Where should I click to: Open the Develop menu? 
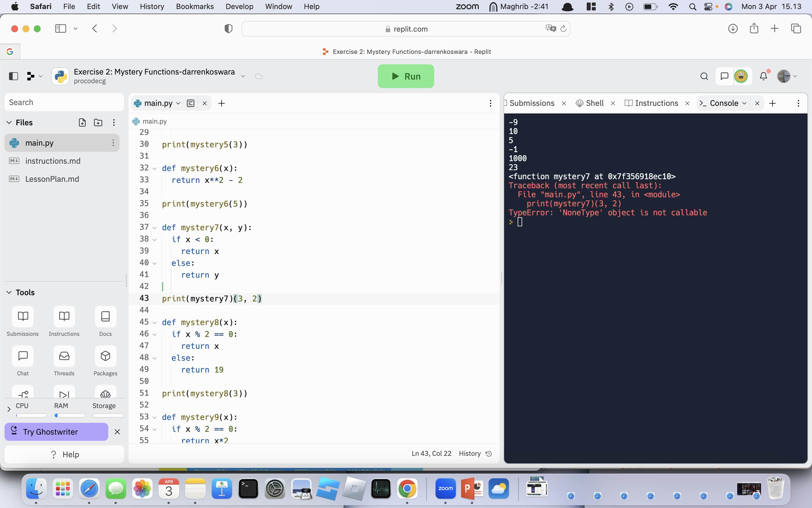click(239, 6)
